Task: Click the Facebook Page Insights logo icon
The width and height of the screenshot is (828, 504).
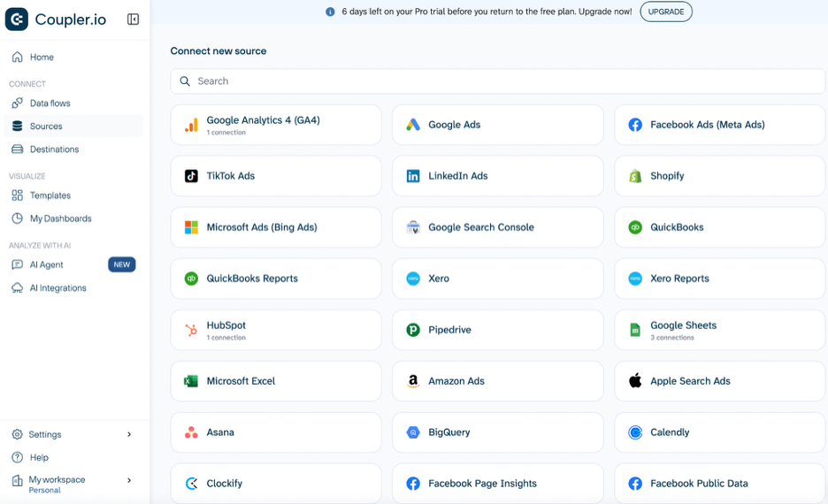Action: click(x=413, y=484)
